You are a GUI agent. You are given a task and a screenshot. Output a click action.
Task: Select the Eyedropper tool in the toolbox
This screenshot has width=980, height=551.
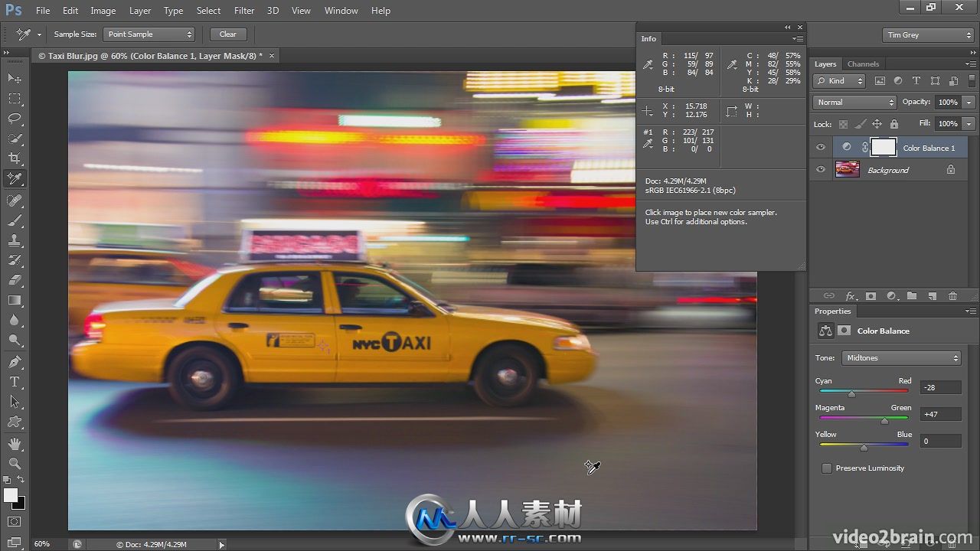tap(15, 178)
